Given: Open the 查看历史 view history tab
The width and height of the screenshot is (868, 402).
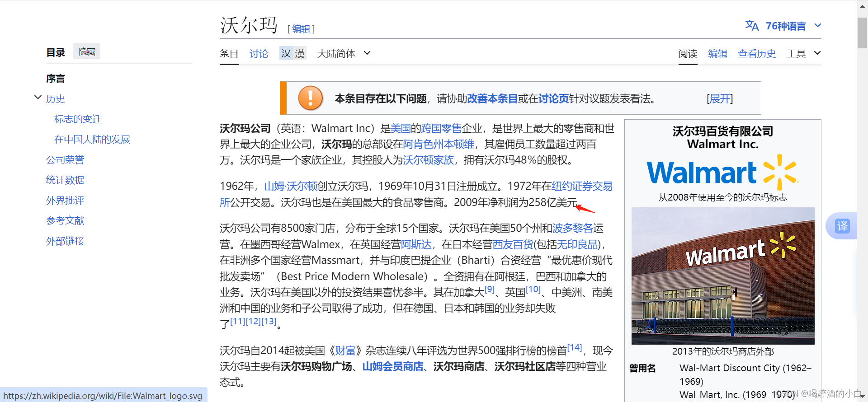Looking at the screenshot, I should 757,53.
